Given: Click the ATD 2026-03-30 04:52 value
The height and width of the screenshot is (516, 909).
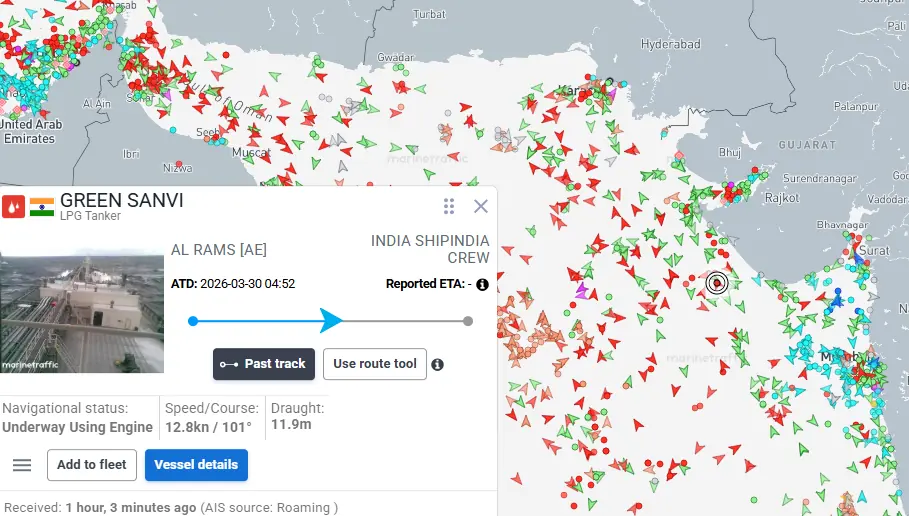Looking at the screenshot, I should click(248, 284).
